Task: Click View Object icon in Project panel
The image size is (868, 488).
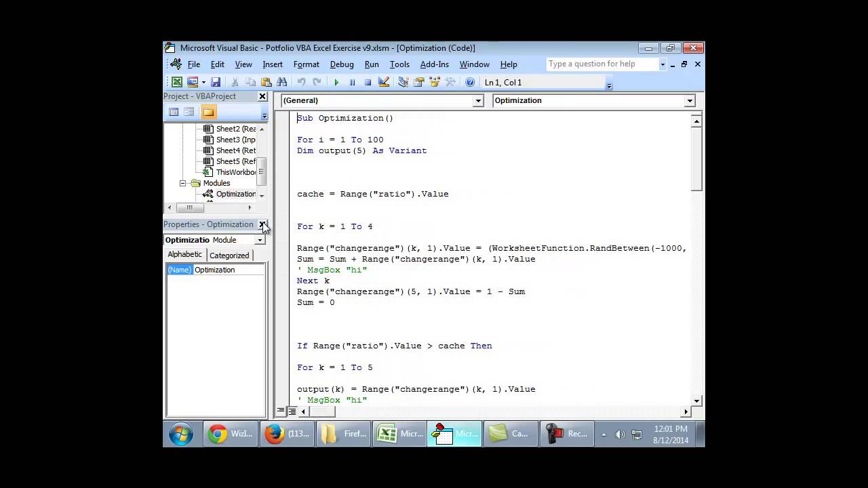Action: pos(189,112)
